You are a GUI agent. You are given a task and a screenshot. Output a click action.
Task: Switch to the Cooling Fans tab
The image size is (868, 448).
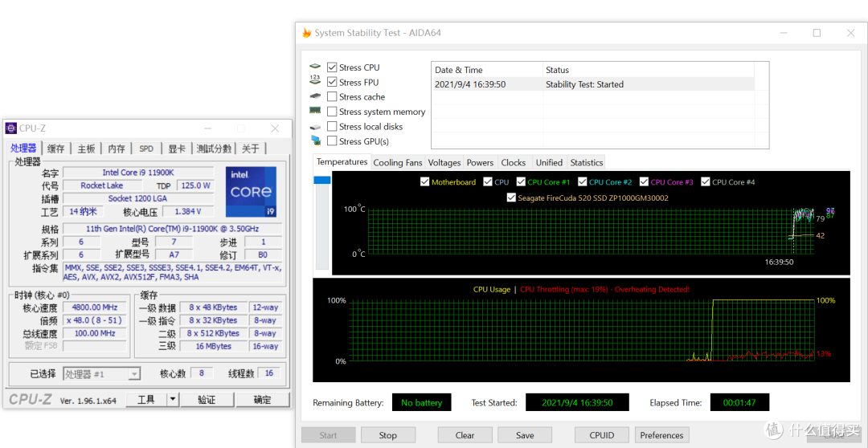(x=398, y=163)
